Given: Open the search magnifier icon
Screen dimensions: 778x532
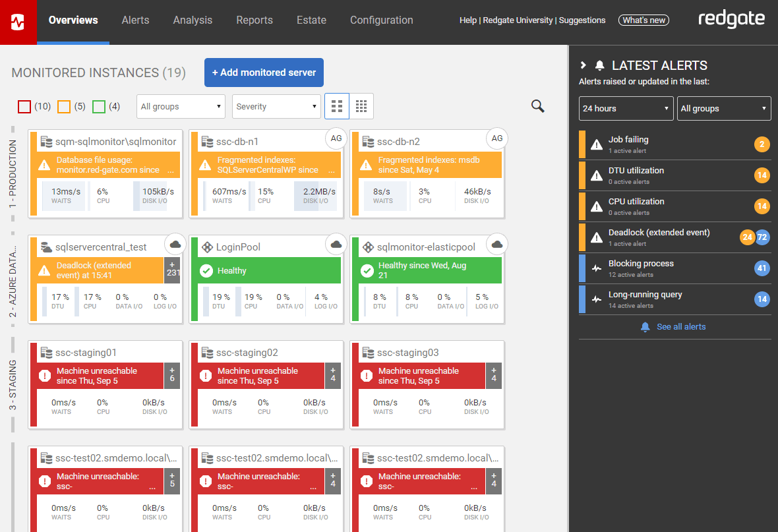Looking at the screenshot, I should 537,106.
